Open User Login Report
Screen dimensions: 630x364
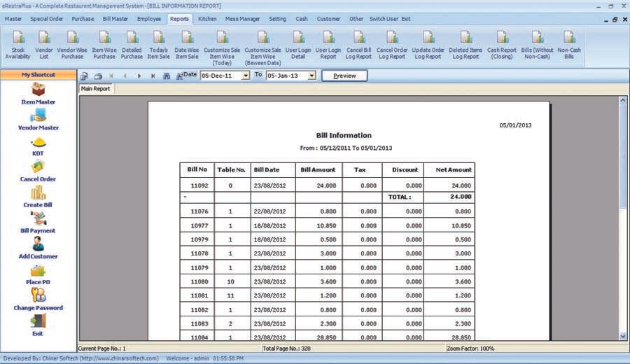tap(328, 45)
